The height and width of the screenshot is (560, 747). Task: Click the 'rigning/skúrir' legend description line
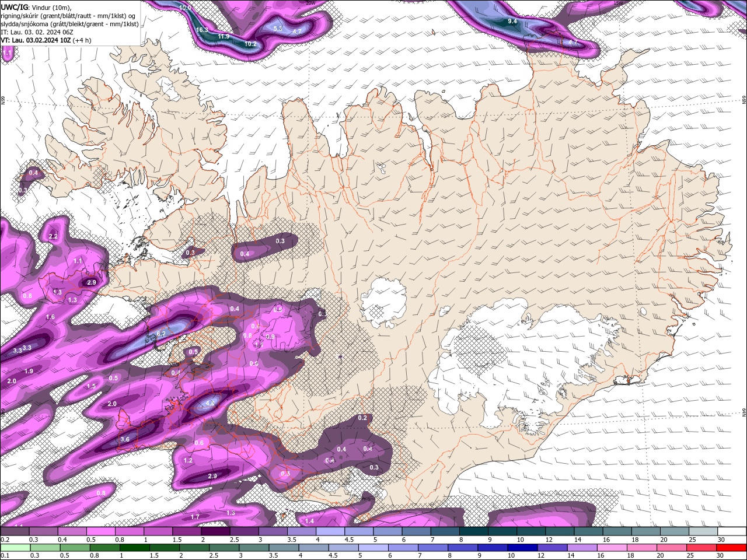point(68,16)
